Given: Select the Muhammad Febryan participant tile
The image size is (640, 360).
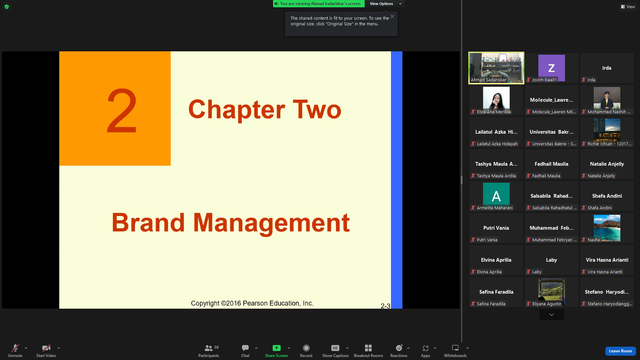Looking at the screenshot, I should [x=551, y=228].
